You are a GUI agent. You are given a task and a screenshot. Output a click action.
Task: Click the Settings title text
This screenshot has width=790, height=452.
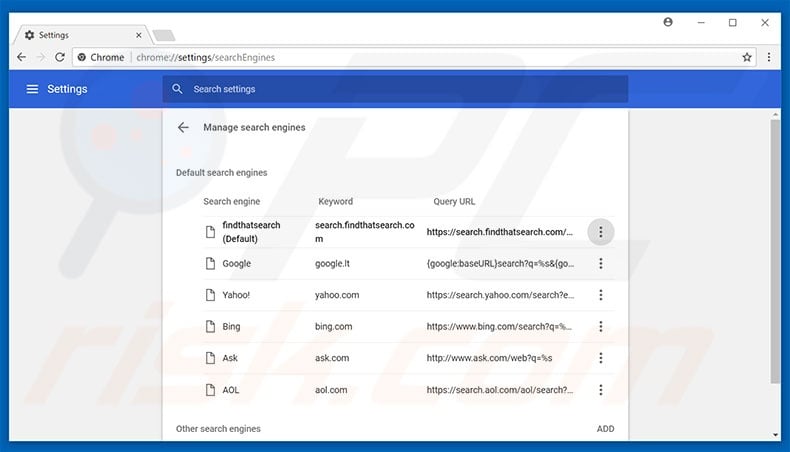[x=67, y=89]
